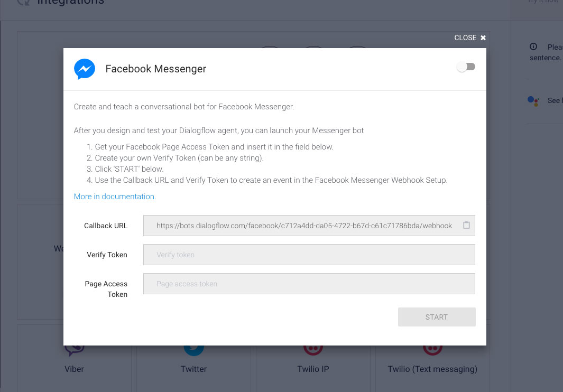Viewport: 563px width, 392px height.
Task: Click the Viber label under the card
Action: click(75, 369)
